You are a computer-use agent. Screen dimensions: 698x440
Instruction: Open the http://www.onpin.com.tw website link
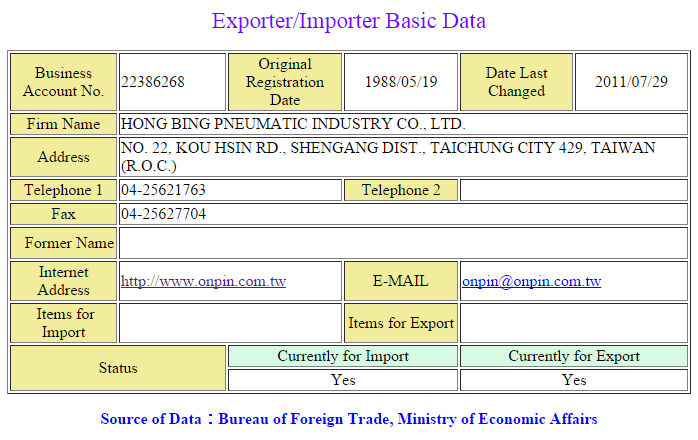click(x=203, y=281)
